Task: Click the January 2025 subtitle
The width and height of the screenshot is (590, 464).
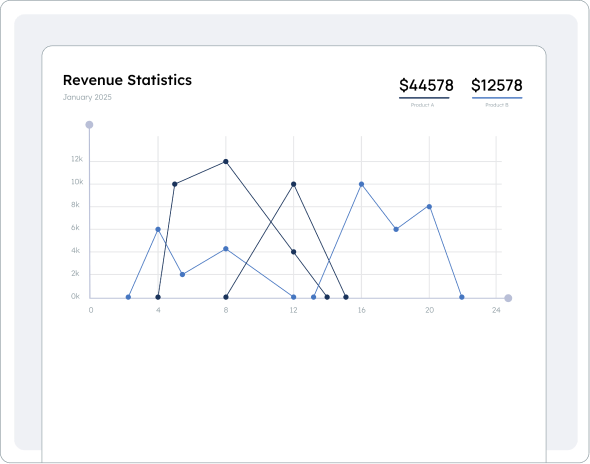Action: tap(87, 97)
